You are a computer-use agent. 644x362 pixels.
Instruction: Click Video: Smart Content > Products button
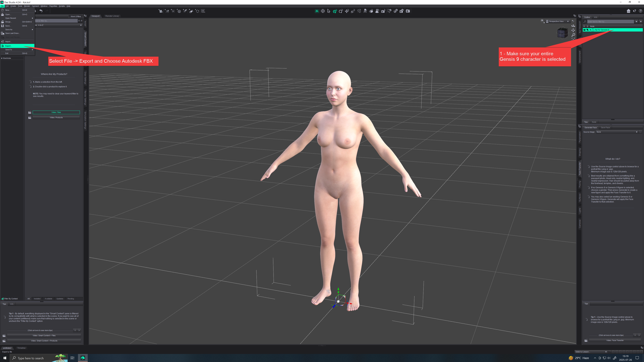[x=44, y=341]
